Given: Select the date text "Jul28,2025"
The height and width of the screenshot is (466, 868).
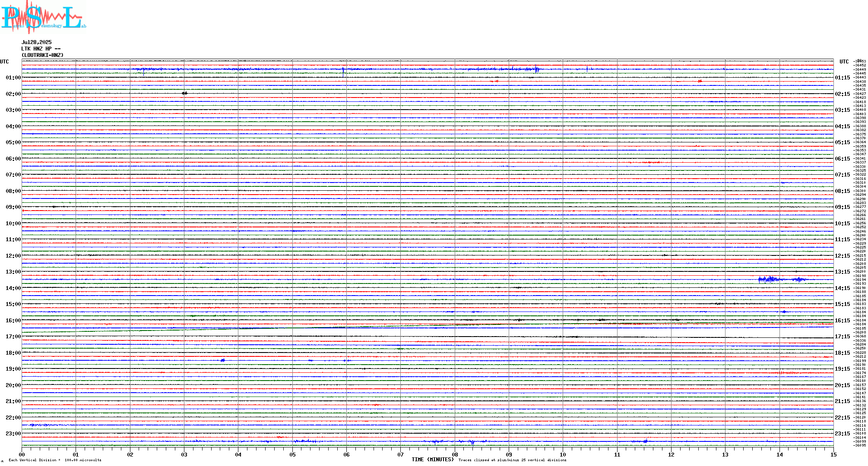Looking at the screenshot, I should (37, 42).
